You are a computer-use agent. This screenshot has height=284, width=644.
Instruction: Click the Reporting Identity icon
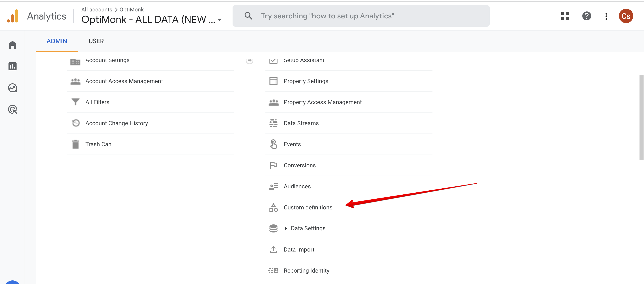pyautogui.click(x=273, y=271)
